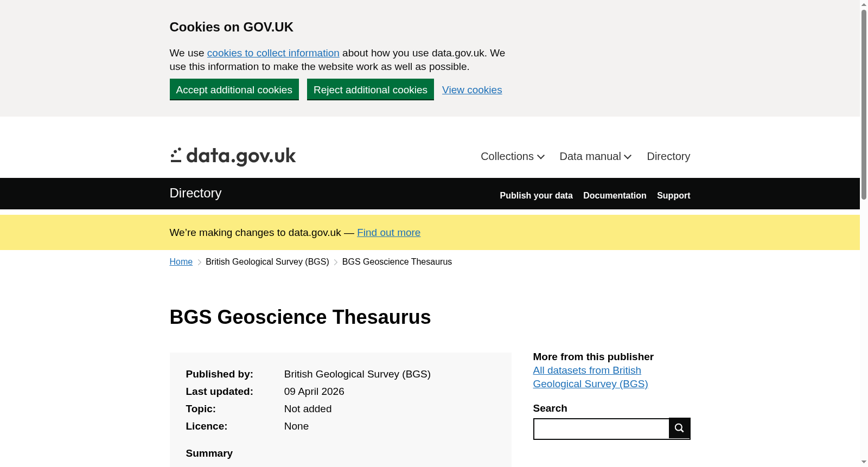The width and height of the screenshot is (868, 467).
Task: Click Find out more in yellow banner
Action: click(388, 233)
